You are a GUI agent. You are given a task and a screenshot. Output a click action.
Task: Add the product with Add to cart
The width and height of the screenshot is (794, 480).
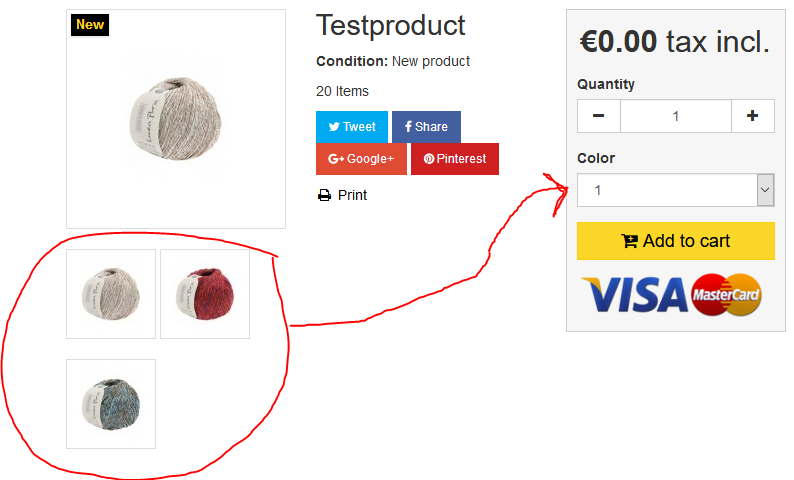coord(676,241)
